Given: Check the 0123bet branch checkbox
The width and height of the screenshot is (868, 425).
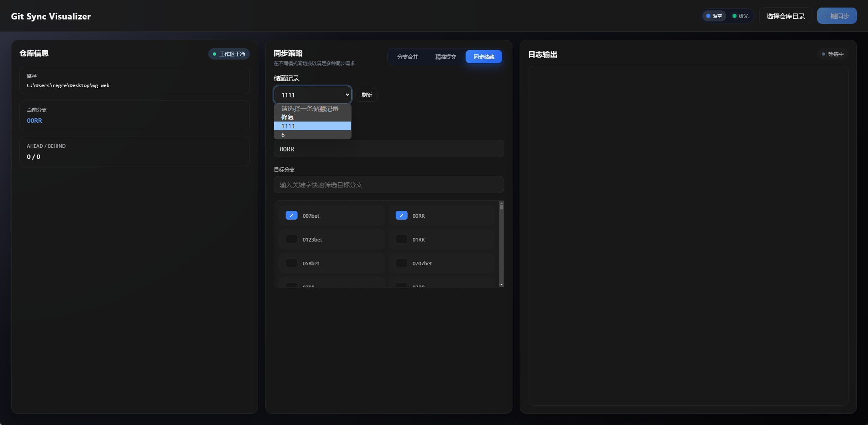Looking at the screenshot, I should click(x=292, y=239).
